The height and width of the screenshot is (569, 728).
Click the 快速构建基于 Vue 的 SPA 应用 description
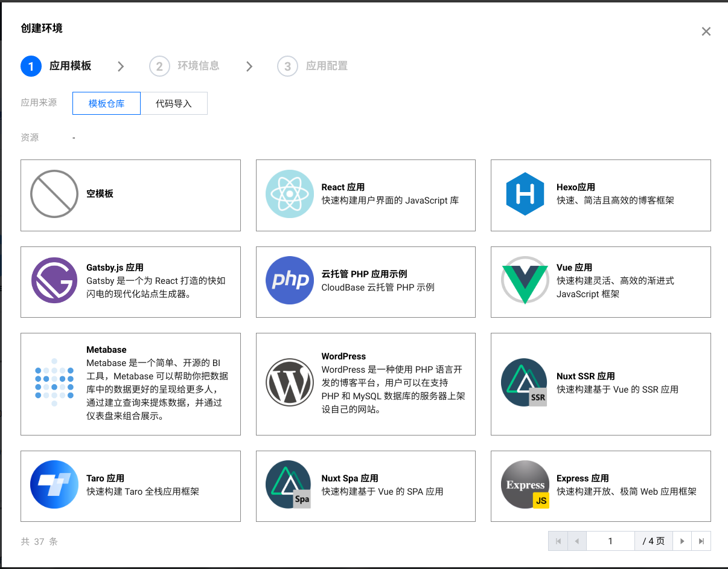click(382, 492)
